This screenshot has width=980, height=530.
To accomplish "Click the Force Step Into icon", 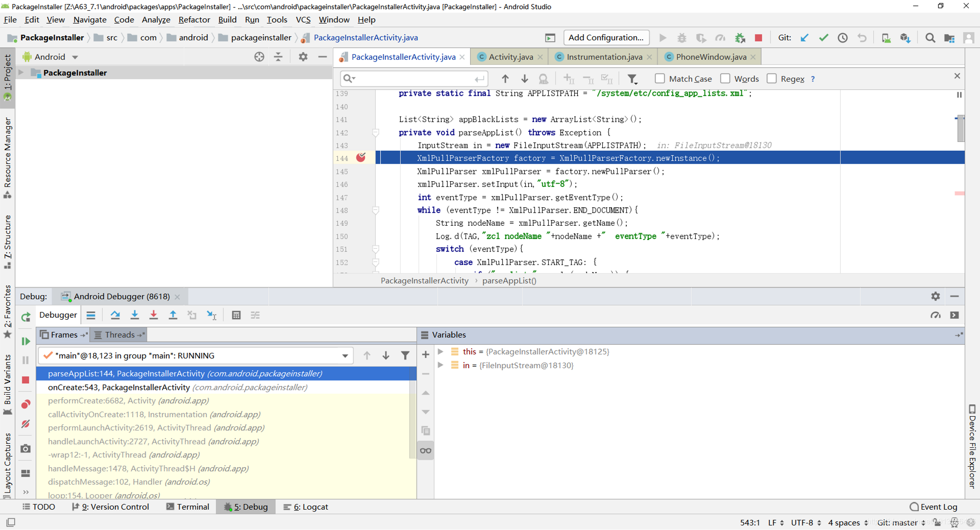I will 153,315.
